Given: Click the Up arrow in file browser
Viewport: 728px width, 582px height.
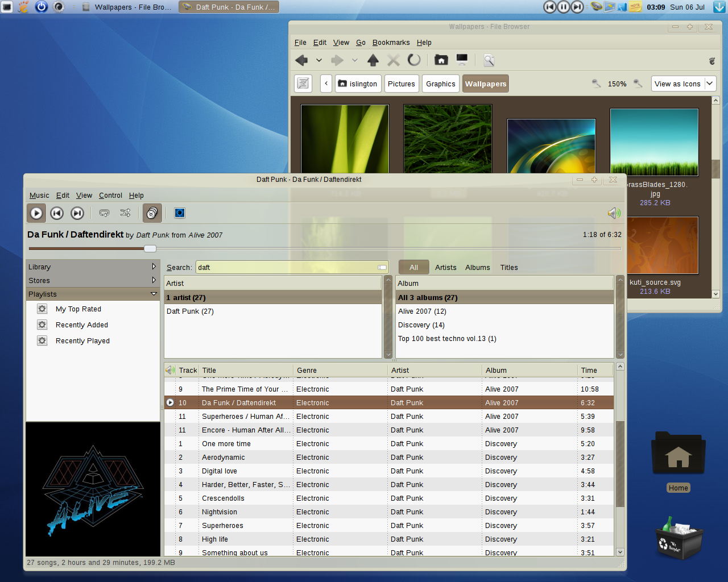Looking at the screenshot, I should tap(373, 60).
